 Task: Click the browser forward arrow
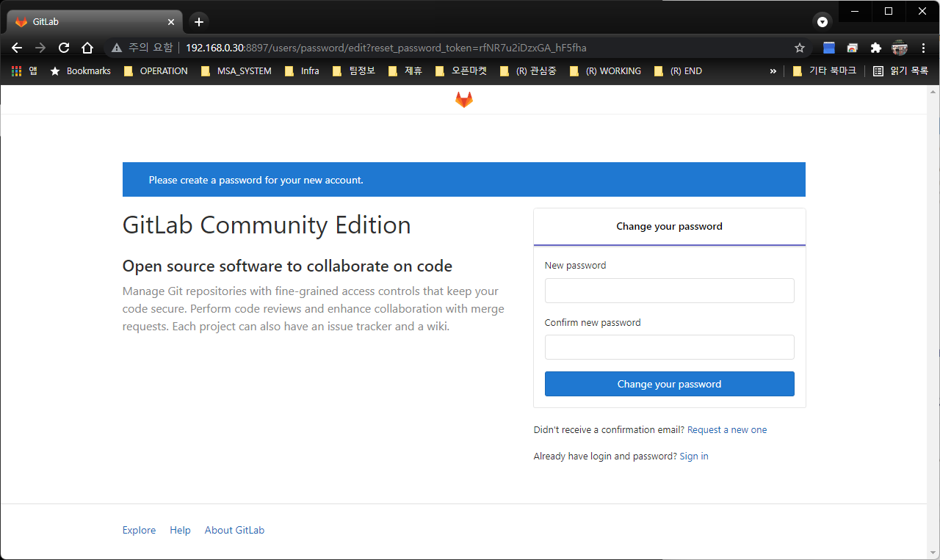tap(40, 48)
